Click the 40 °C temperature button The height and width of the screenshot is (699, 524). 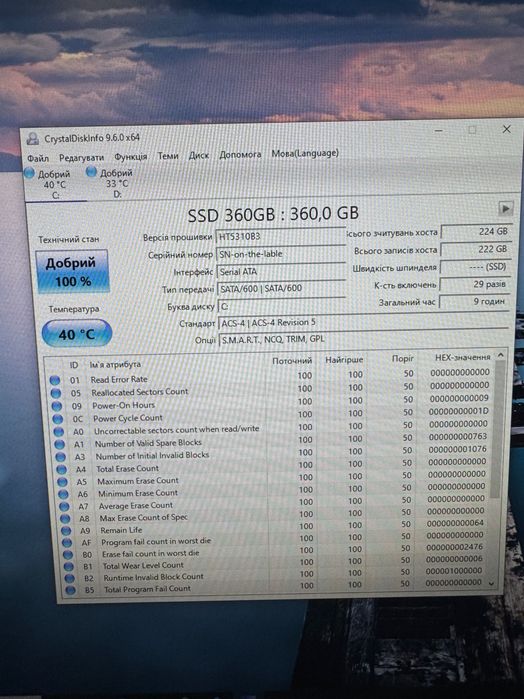coord(77,333)
